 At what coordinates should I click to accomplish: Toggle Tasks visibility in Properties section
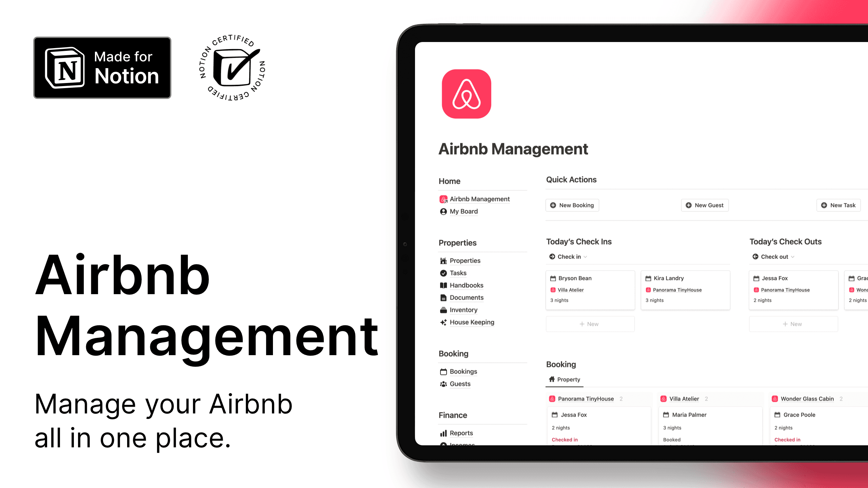click(x=458, y=273)
